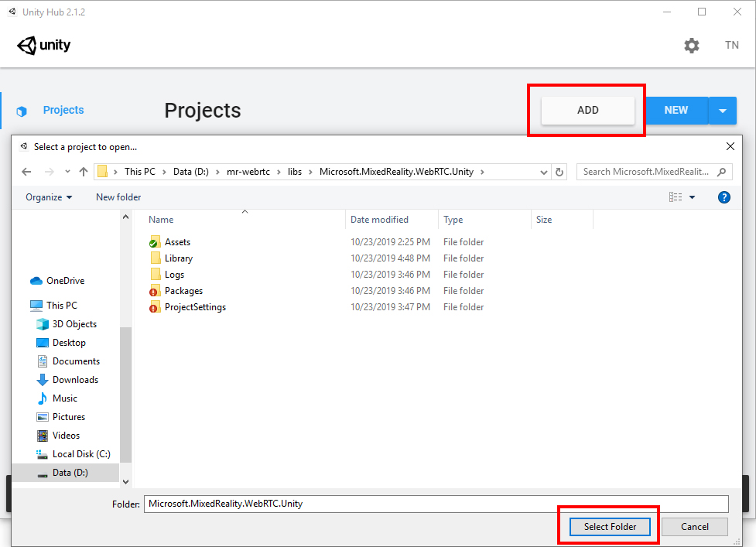
Task: Click the NEW project button
Action: [x=676, y=111]
